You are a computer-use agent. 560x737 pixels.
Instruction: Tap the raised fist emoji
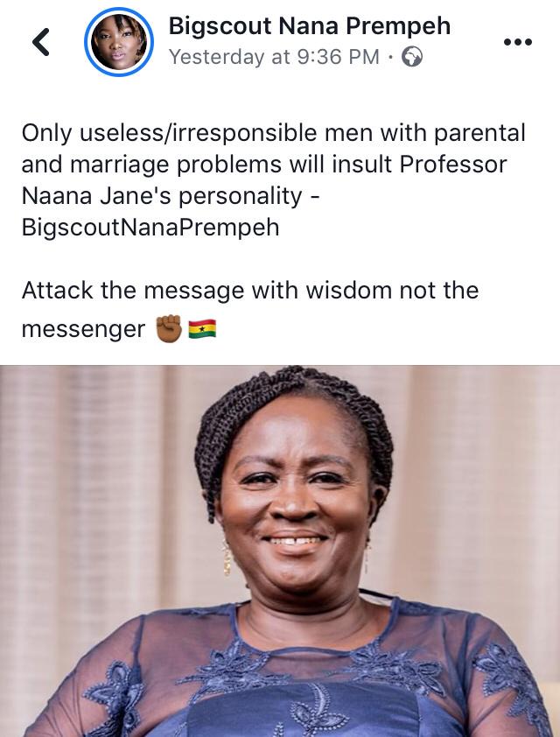point(169,328)
